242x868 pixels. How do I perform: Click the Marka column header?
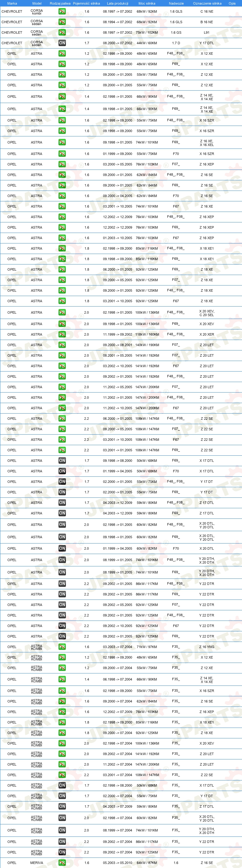coord(12,3)
